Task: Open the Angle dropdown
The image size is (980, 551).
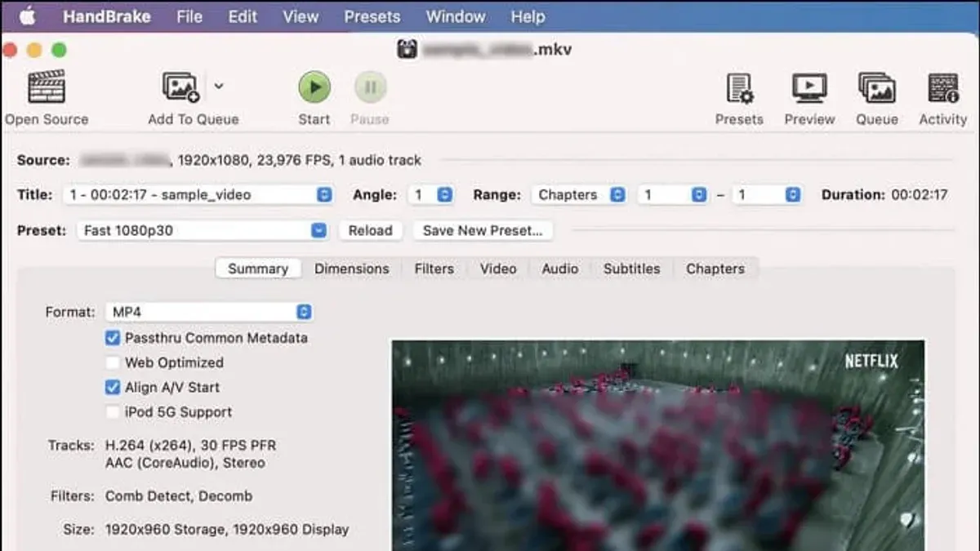Action: 431,195
